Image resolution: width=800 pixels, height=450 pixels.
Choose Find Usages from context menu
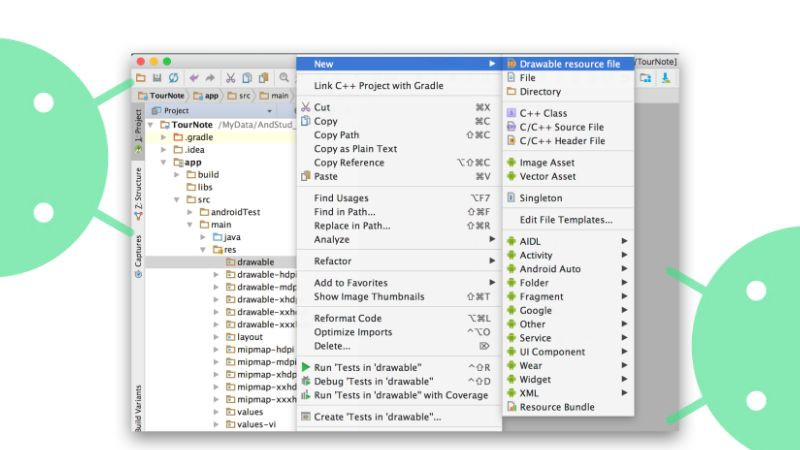[399, 198]
